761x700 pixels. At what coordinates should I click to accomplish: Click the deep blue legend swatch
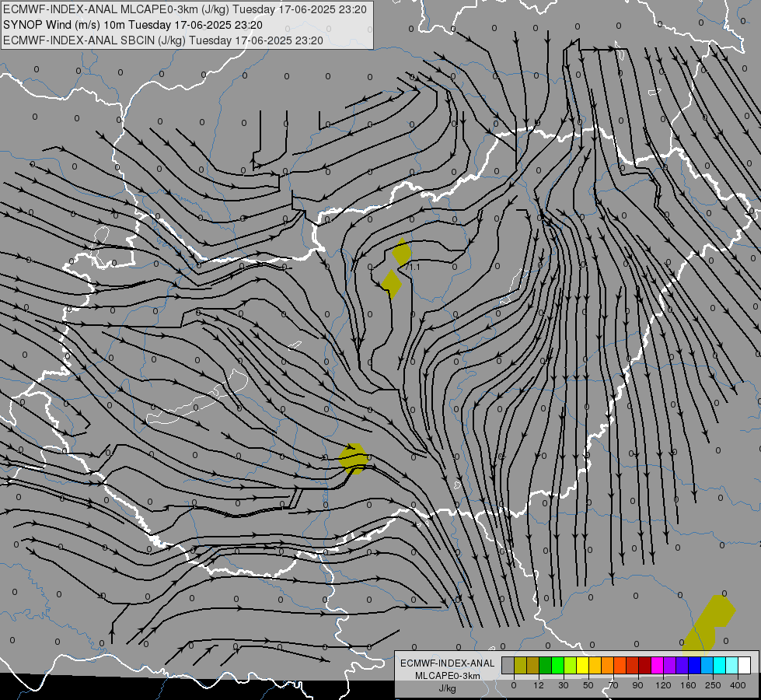coord(694,666)
